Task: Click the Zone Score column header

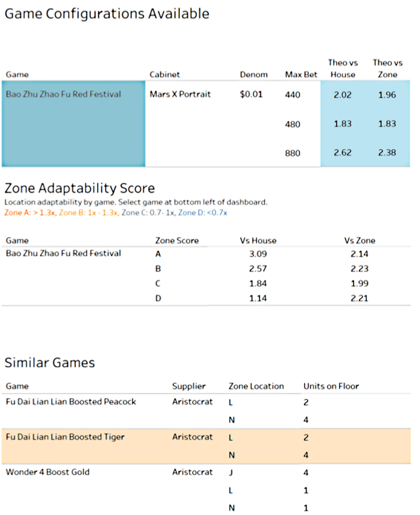Action: pos(176,241)
